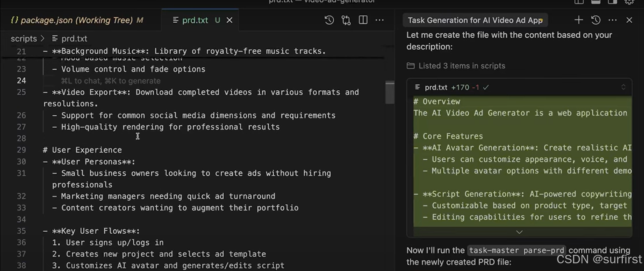The height and width of the screenshot is (271, 644).
Task: Open prd.txt file from diff card header
Action: point(436,87)
